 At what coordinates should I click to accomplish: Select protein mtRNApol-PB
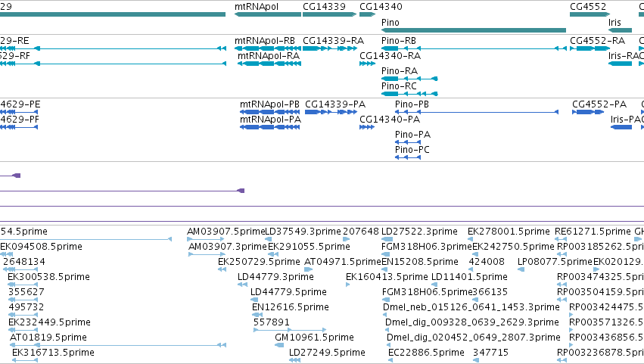pyautogui.click(x=270, y=112)
